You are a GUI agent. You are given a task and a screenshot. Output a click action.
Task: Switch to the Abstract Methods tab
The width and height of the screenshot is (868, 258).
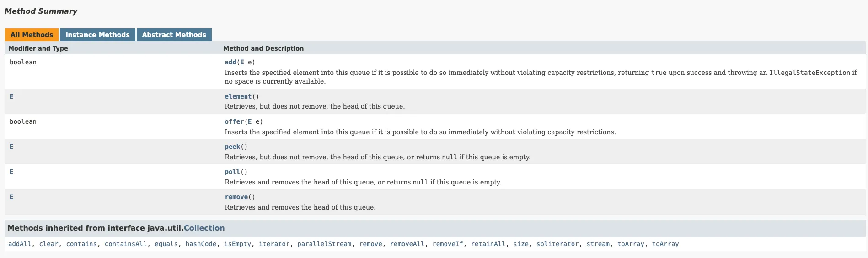point(174,35)
